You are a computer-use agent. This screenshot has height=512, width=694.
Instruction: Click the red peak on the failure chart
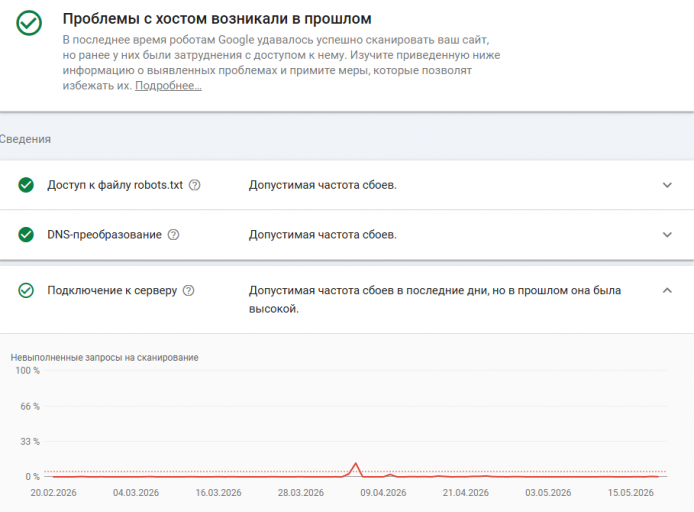point(355,465)
